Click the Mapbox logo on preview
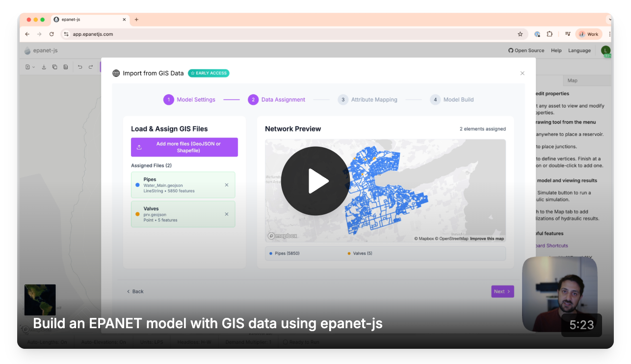 283,236
